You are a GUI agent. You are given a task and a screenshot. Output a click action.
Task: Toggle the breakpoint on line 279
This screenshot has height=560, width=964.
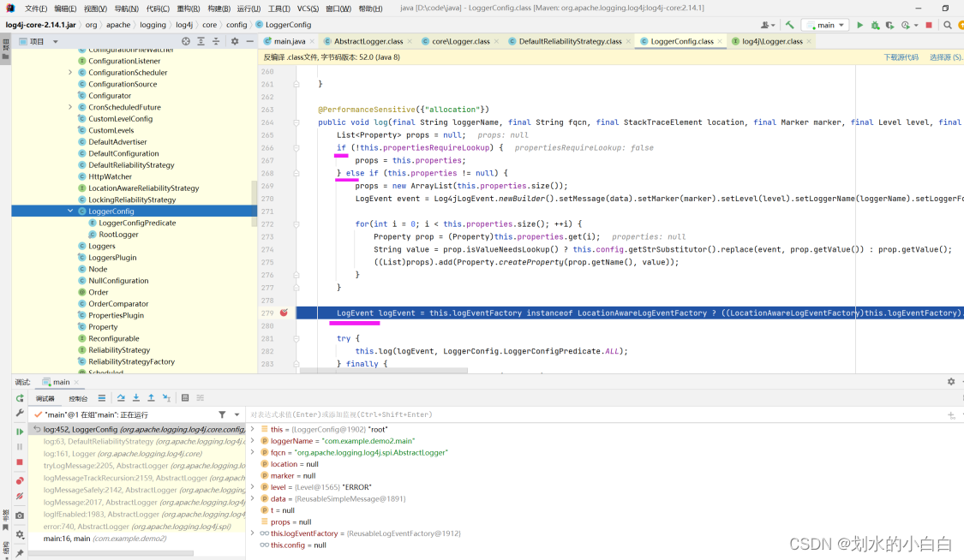(284, 313)
